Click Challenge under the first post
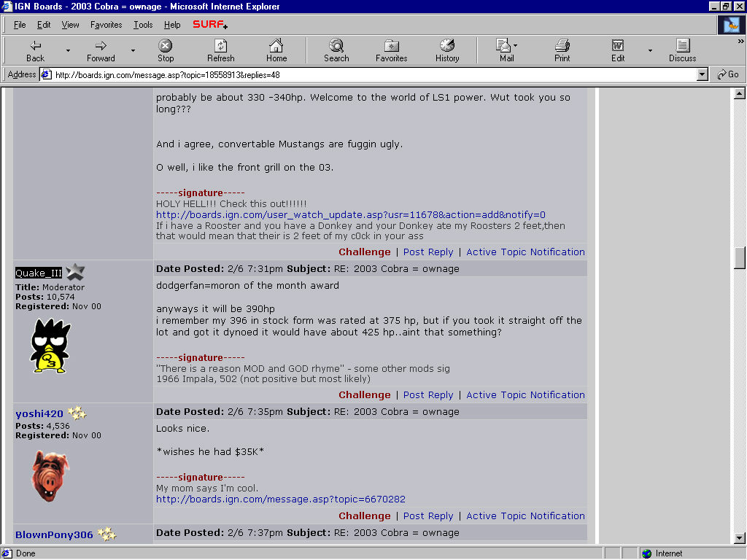 click(x=365, y=252)
